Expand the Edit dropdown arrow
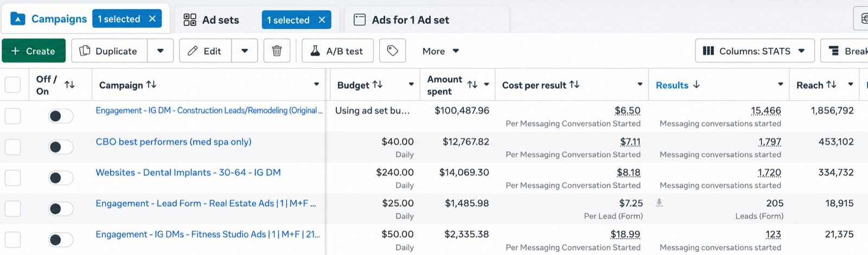 [245, 51]
